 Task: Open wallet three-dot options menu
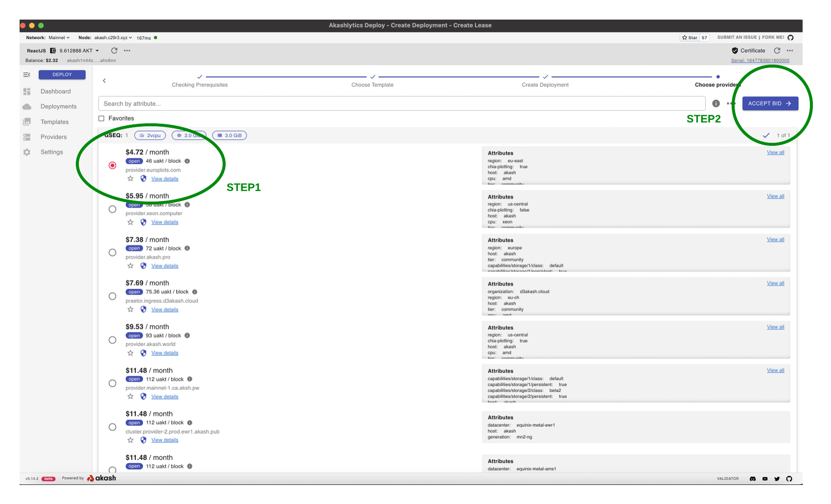tap(127, 50)
